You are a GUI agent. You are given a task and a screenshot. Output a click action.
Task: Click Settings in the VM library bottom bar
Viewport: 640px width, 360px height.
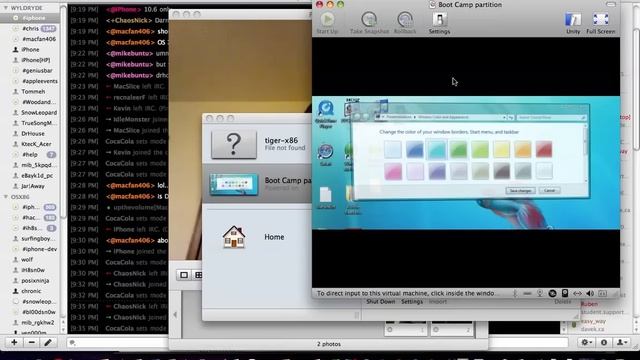pyautogui.click(x=412, y=302)
